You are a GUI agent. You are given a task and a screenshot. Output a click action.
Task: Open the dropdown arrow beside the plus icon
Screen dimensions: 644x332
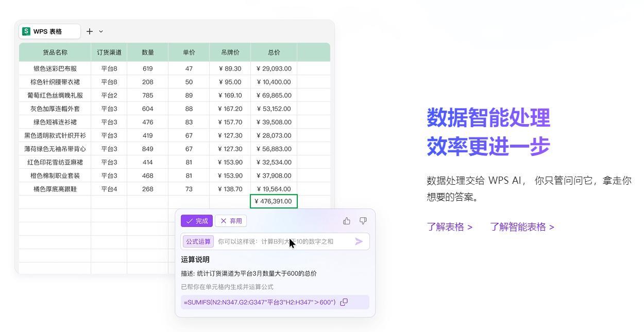point(101,31)
